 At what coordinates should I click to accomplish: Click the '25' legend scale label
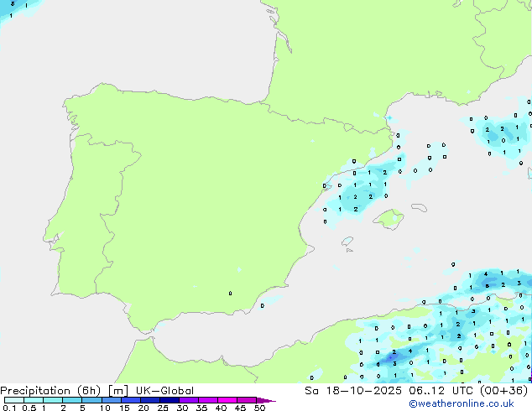163,408
